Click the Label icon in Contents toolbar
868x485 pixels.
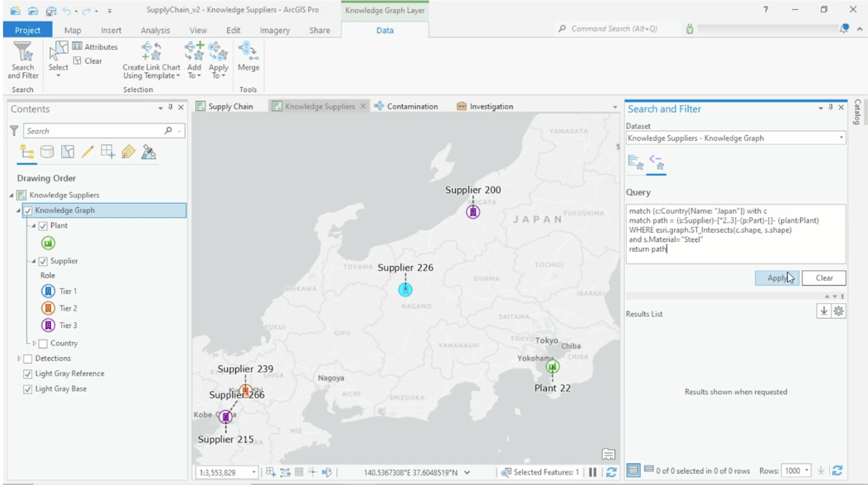(128, 152)
